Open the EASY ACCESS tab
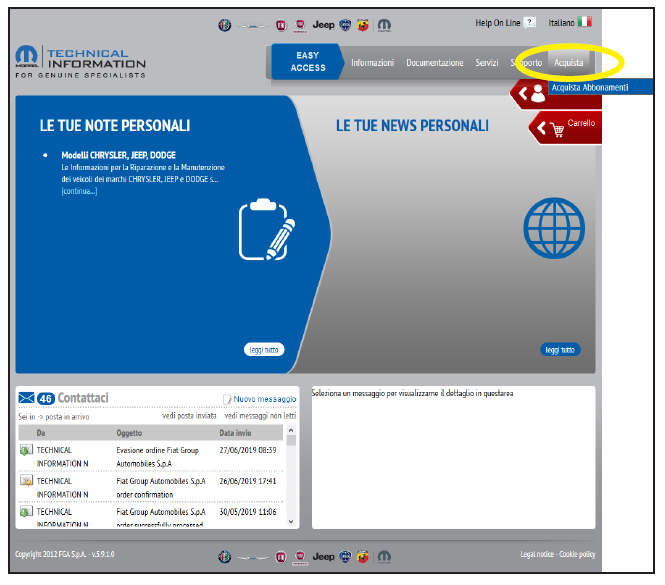The image size is (665, 585). [x=307, y=62]
